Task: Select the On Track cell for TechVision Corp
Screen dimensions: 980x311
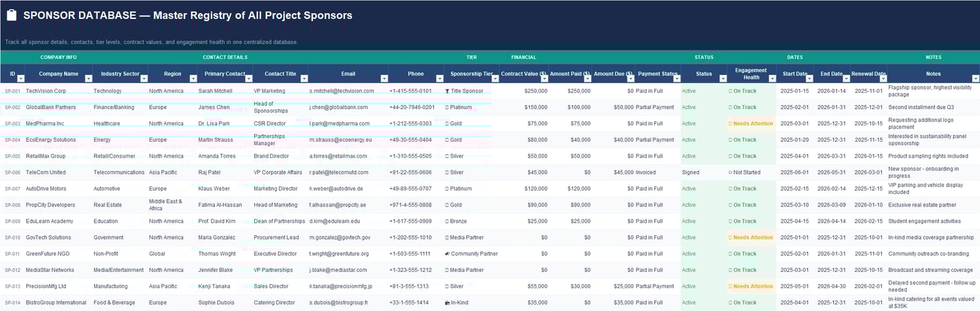Action: pyautogui.click(x=751, y=91)
